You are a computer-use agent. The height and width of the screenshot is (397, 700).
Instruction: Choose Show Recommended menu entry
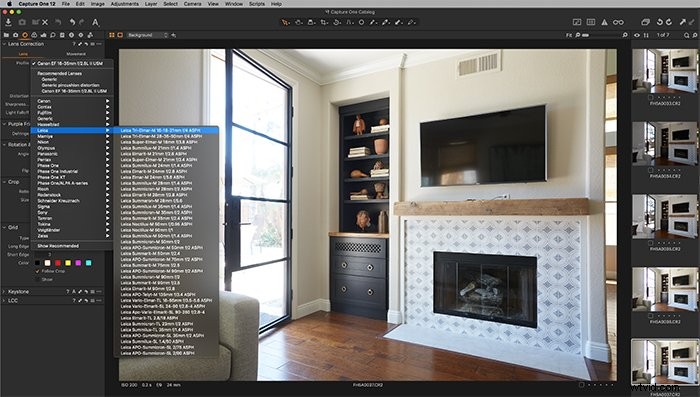[58, 246]
